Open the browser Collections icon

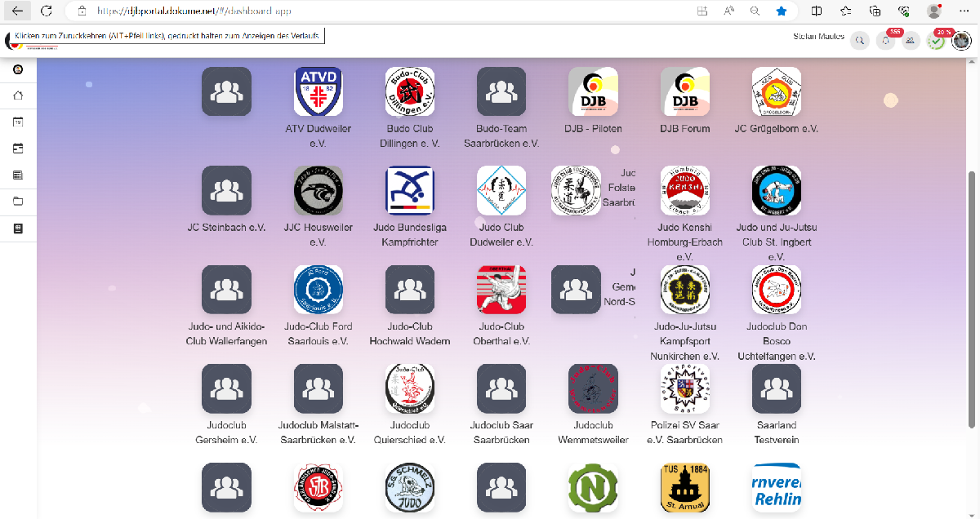coord(875,11)
